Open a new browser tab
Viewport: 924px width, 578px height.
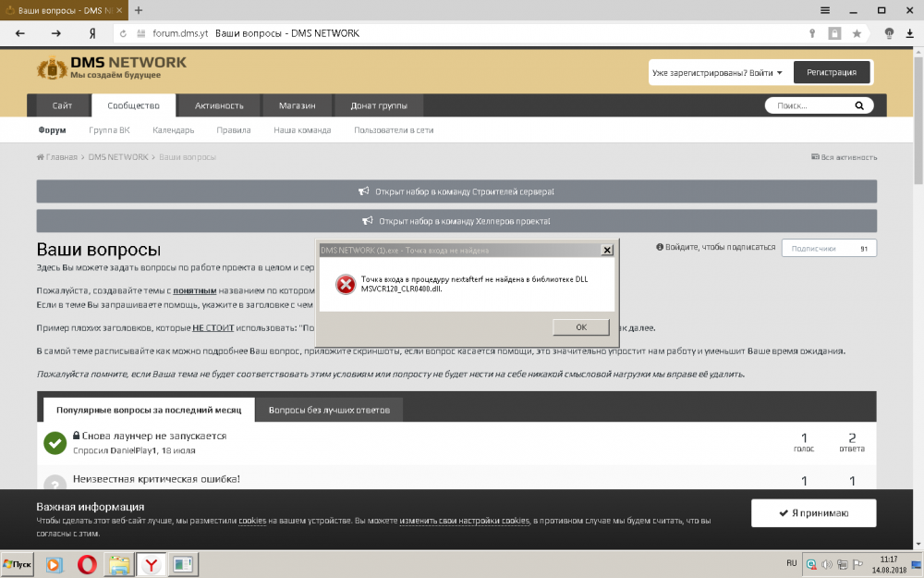(x=139, y=9)
